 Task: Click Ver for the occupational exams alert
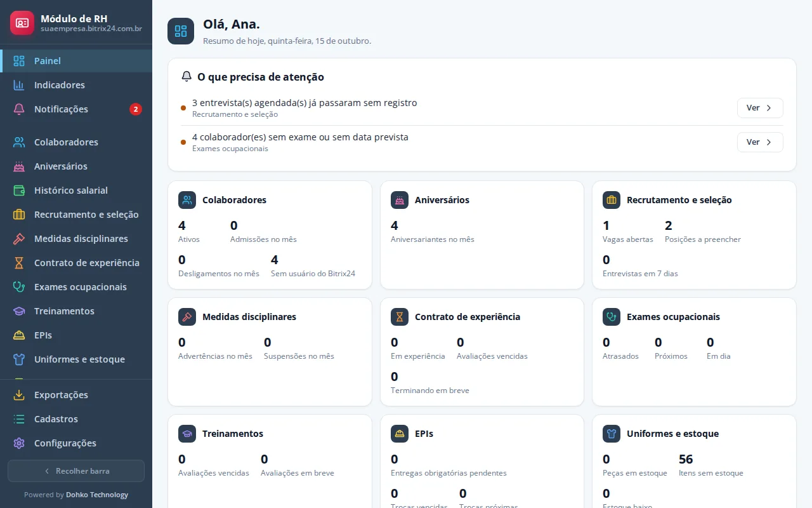coord(760,142)
